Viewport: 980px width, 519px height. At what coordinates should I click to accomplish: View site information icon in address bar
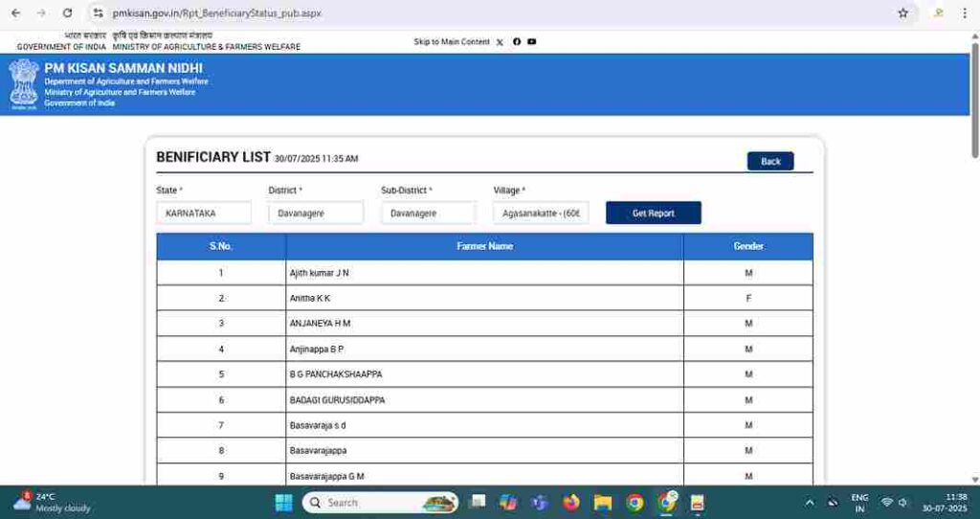[x=98, y=13]
